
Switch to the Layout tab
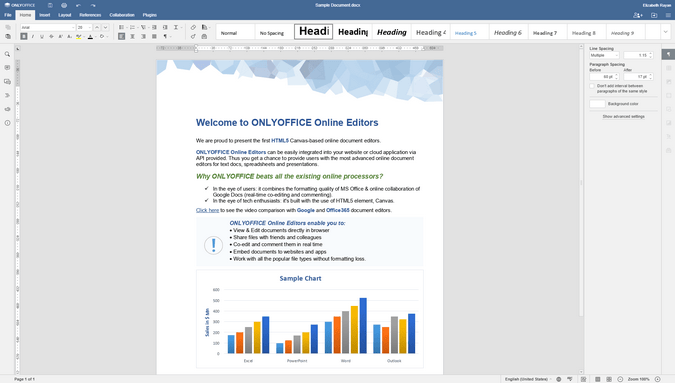click(65, 15)
